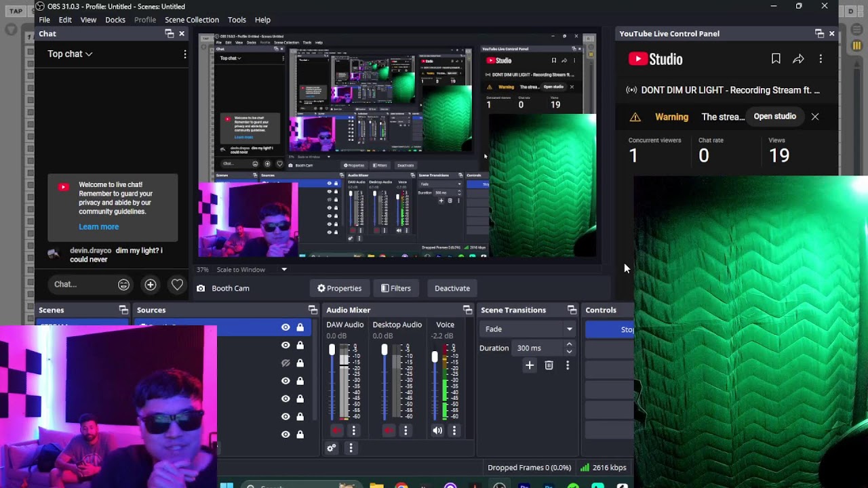The height and width of the screenshot is (488, 868).
Task: Unmute the DAW Audio channel
Action: coord(337,430)
